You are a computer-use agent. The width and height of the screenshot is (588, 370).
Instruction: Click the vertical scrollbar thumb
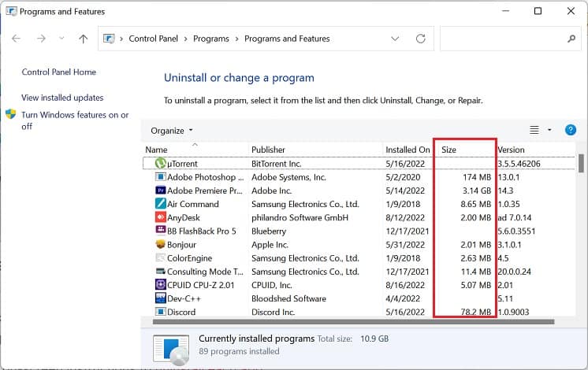pos(581,163)
